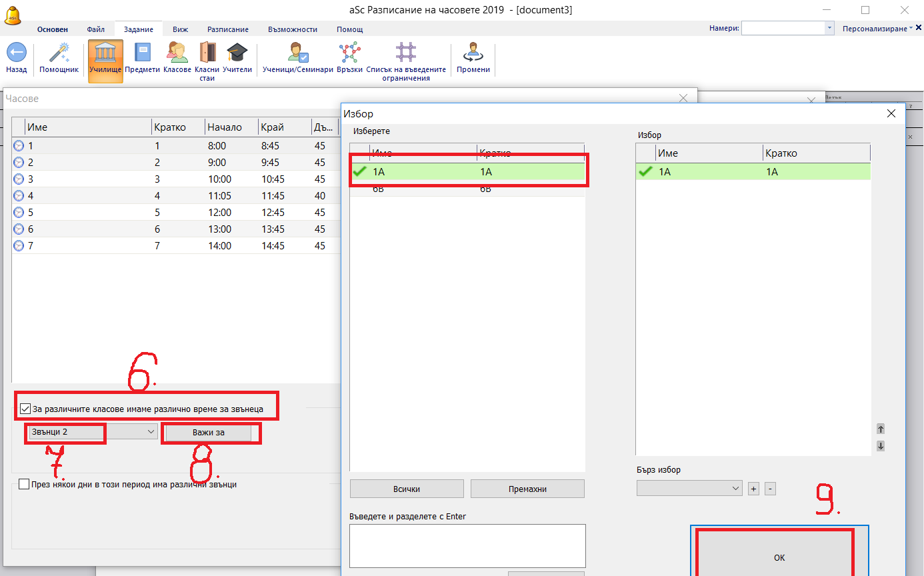
Task: Click the Връзки relations icon
Action: point(349,53)
